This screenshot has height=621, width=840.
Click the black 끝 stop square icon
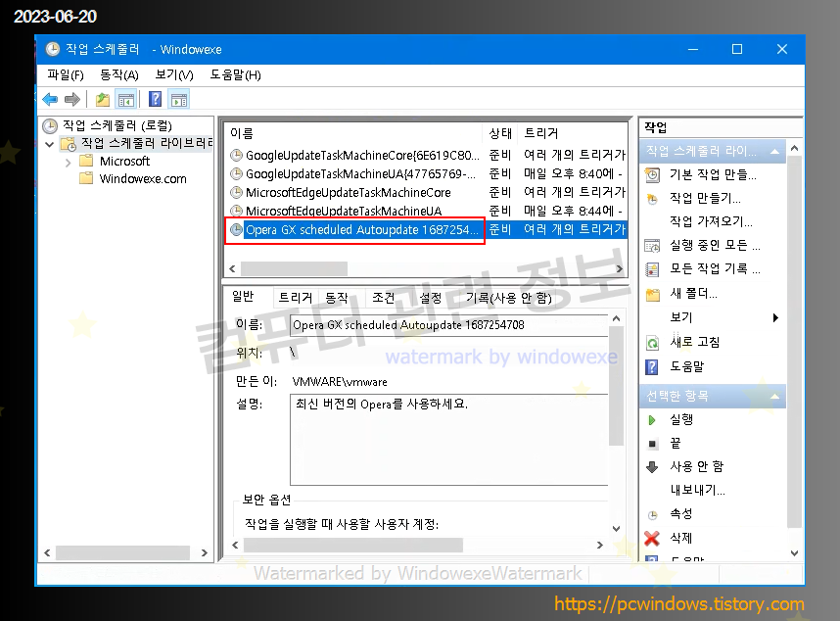[652, 444]
